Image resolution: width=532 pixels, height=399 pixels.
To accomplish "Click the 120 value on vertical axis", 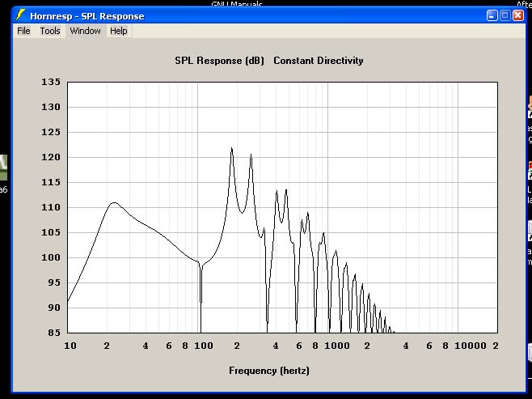I will [x=51, y=157].
